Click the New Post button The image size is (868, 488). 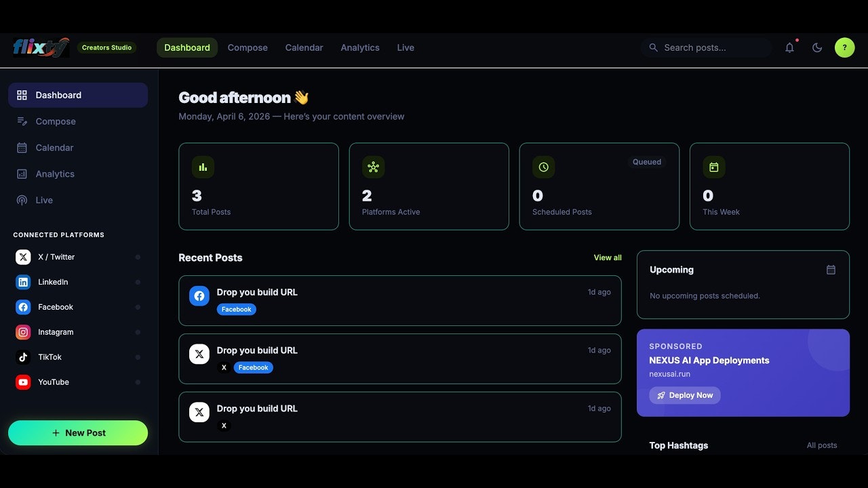coord(78,433)
